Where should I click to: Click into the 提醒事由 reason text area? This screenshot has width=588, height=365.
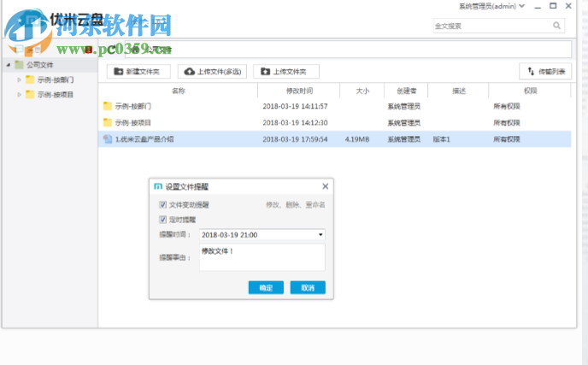262,257
